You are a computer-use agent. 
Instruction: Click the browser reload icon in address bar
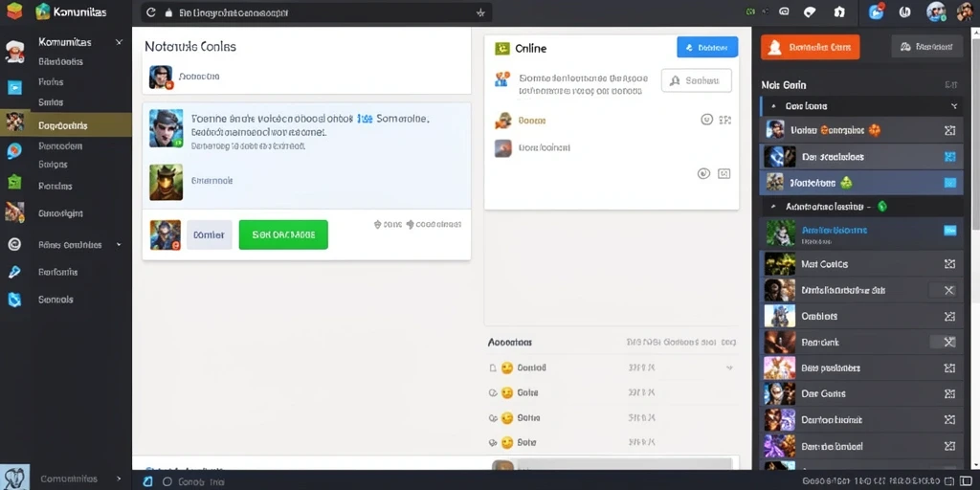pos(150,11)
